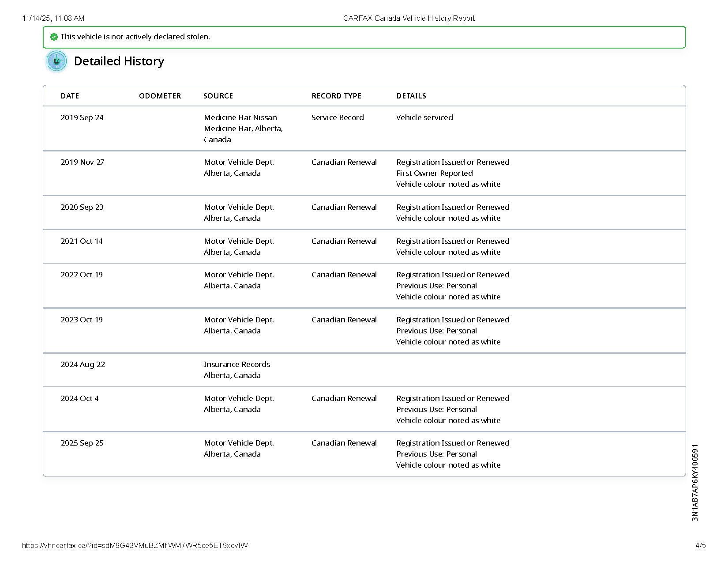
Task: Select the Detailed History heading
Action: point(119,61)
